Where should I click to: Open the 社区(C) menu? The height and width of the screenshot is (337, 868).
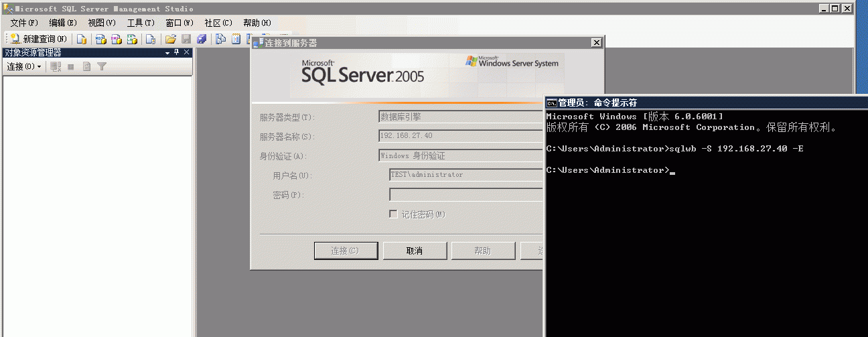point(218,23)
